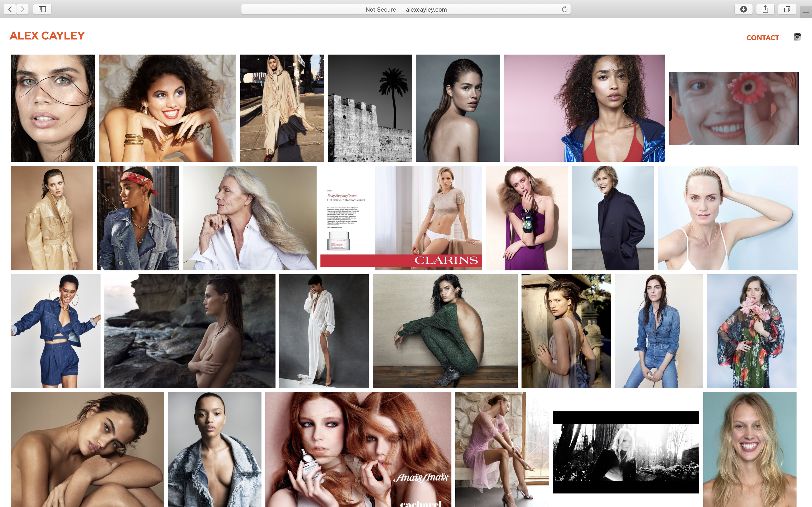This screenshot has width=812, height=507.
Task: Open a new tab with the plus icon
Action: (805, 12)
